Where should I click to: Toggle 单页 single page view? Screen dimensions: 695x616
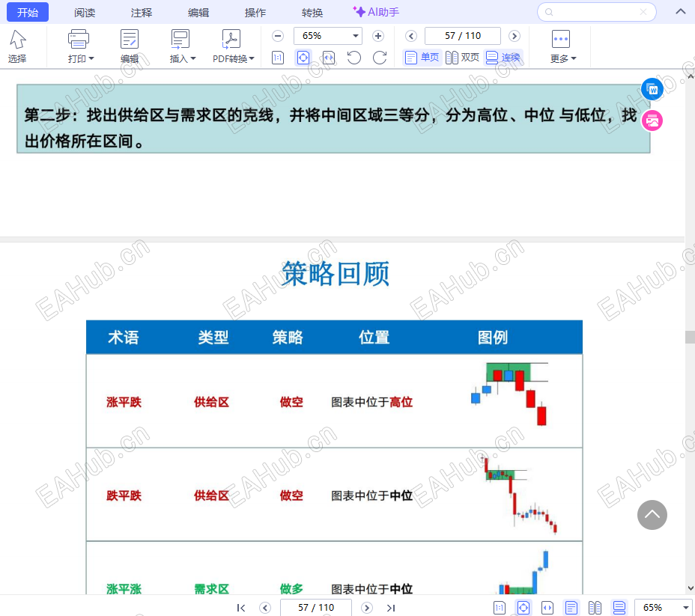pos(422,58)
